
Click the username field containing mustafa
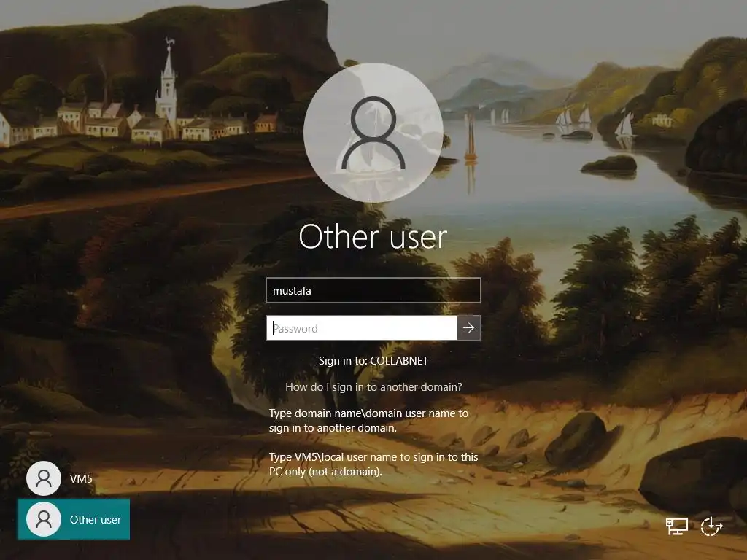click(373, 290)
